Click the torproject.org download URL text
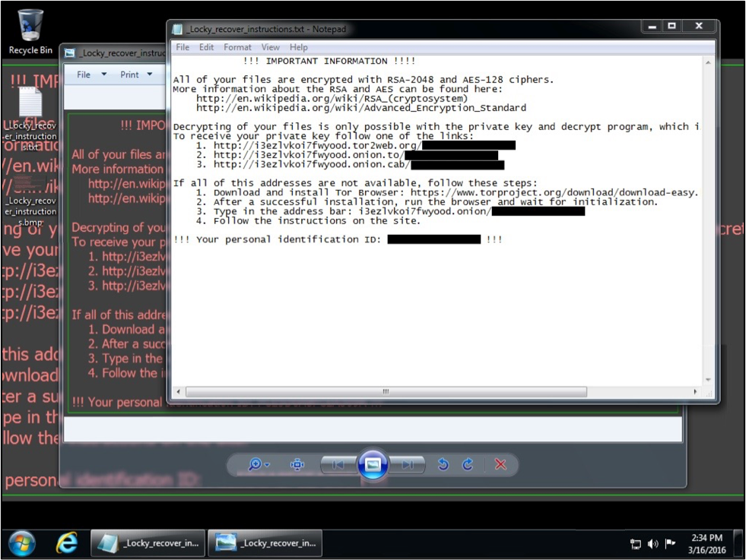 (x=554, y=192)
